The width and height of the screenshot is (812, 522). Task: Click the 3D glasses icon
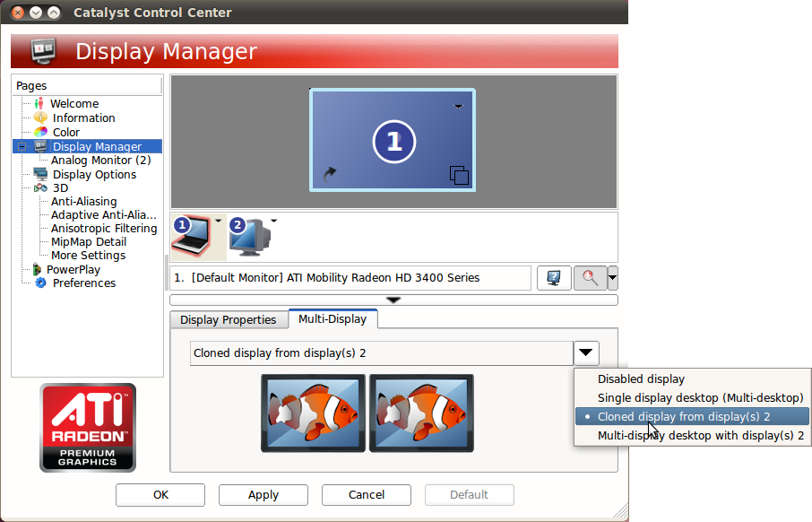(x=40, y=187)
